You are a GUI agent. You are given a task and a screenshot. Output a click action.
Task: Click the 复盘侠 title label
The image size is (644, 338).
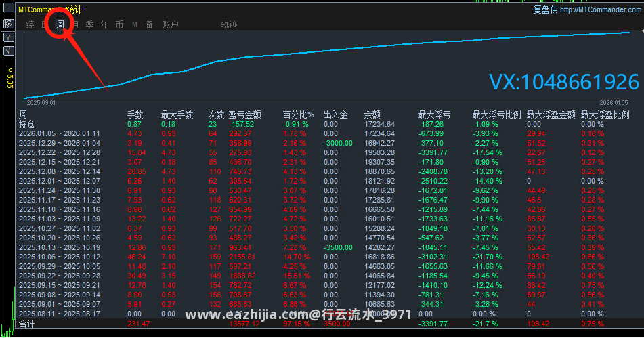(x=545, y=9)
